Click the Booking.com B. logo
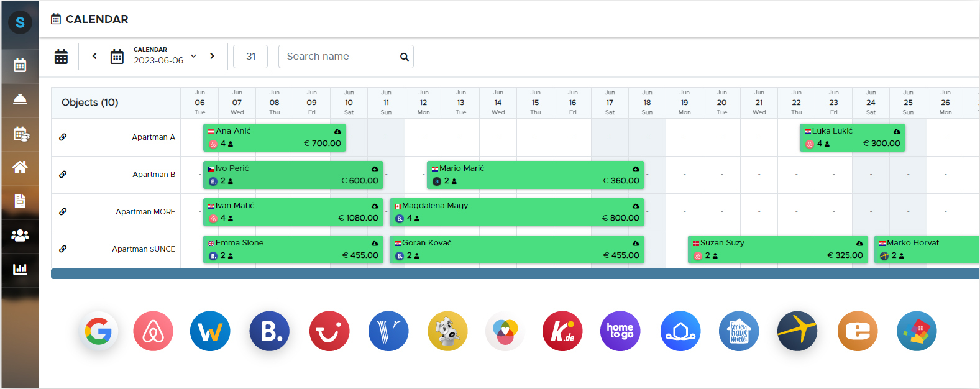Image resolution: width=980 pixels, height=389 pixels. [270, 331]
